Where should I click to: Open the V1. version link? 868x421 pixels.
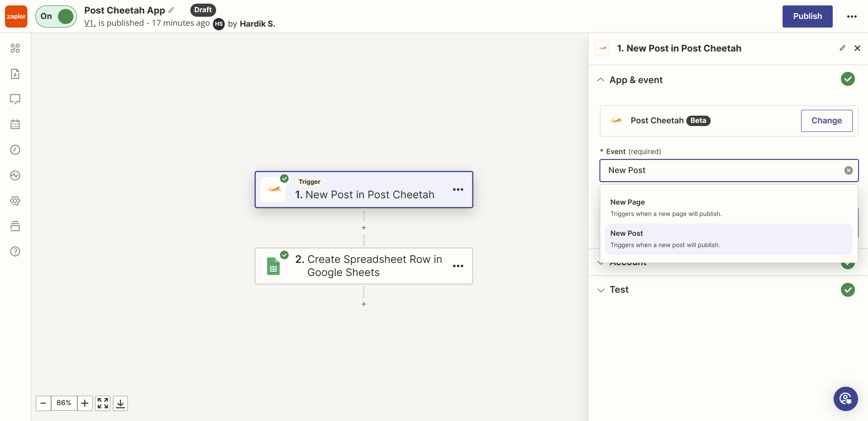click(x=90, y=23)
